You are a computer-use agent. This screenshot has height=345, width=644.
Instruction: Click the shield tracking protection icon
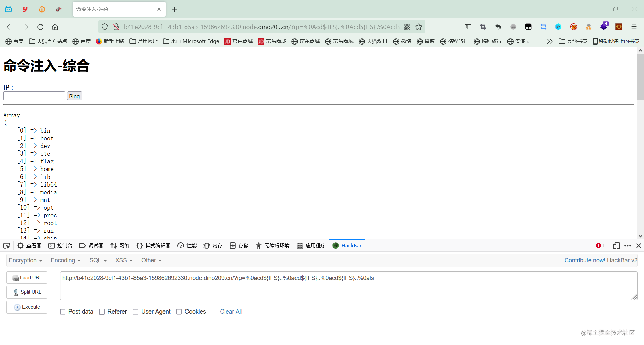(105, 27)
